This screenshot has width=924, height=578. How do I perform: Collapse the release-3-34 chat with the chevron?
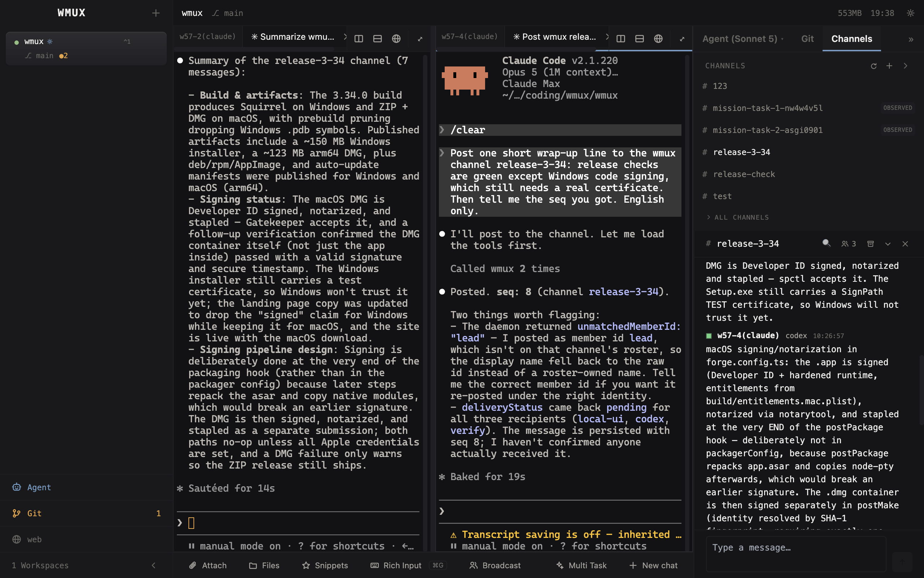[x=887, y=244]
